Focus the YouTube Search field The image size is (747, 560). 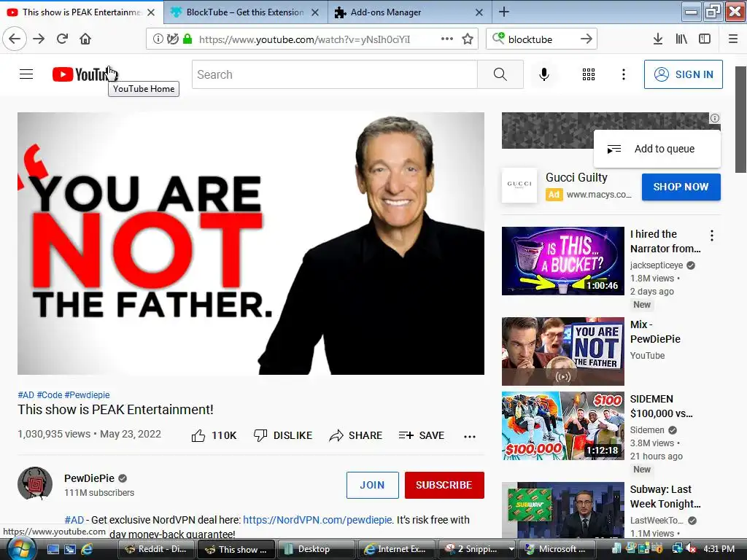334,74
